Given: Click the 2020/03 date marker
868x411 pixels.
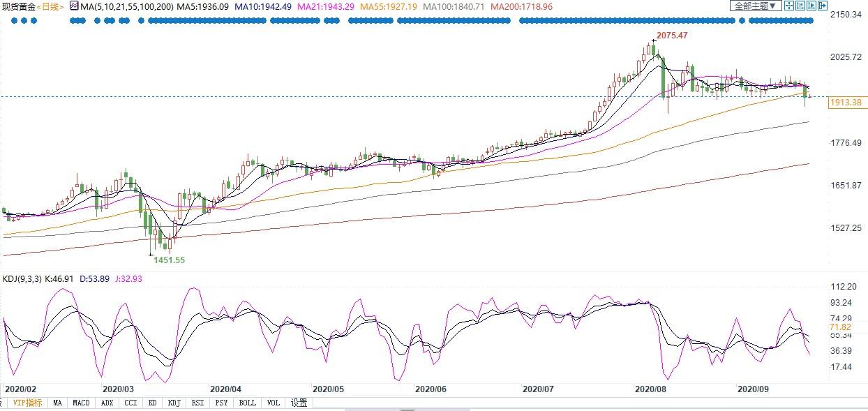Looking at the screenshot, I should (117, 388).
